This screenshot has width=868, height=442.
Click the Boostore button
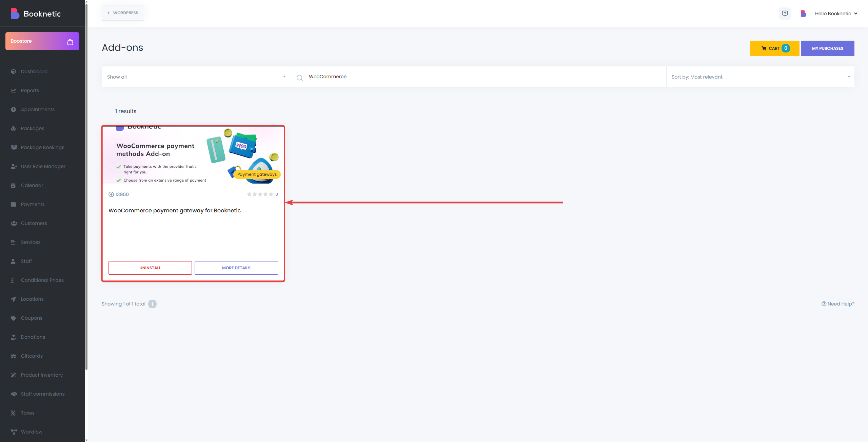pos(42,41)
